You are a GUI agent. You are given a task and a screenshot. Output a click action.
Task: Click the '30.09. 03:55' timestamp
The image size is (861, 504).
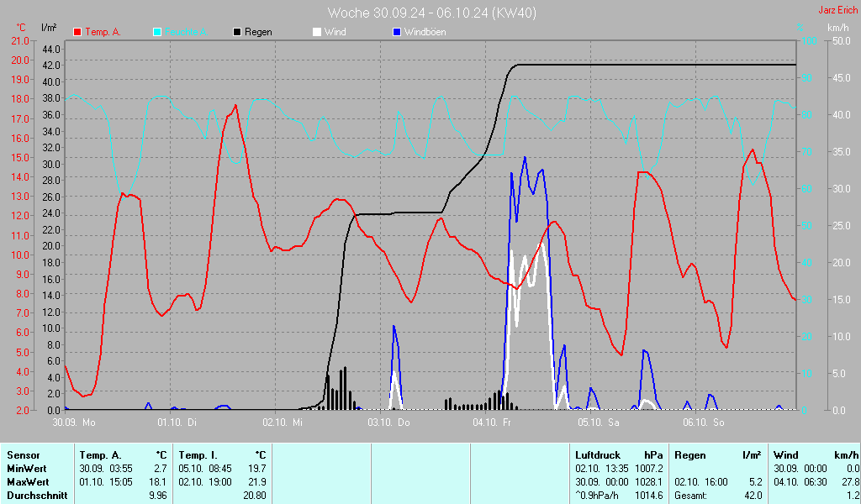click(106, 469)
